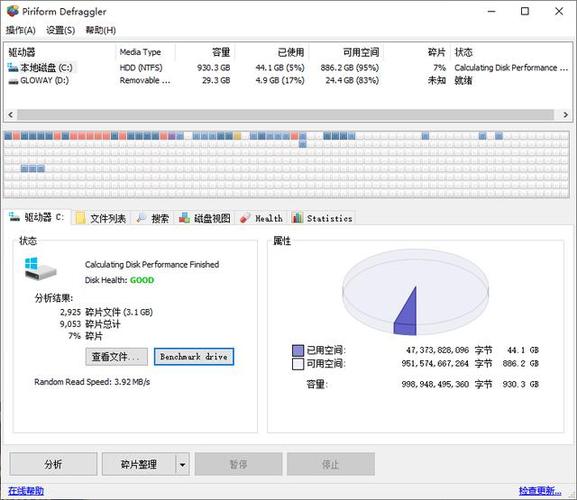Click the bar chart icon on Statistics tab

297,217
